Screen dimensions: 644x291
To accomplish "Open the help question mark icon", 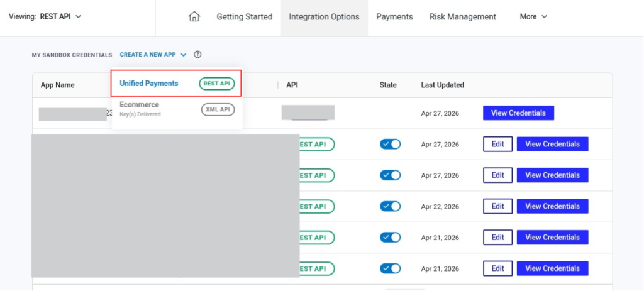I will [197, 54].
